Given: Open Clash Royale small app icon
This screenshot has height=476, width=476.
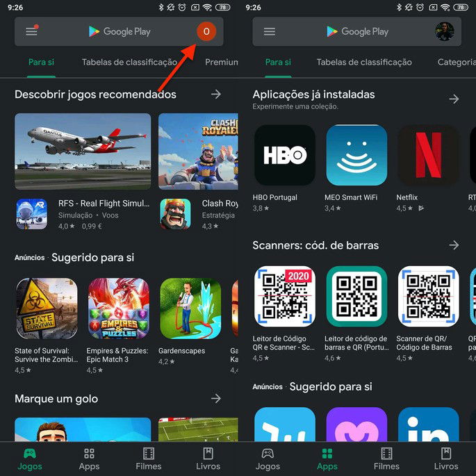Looking at the screenshot, I should 176,214.
